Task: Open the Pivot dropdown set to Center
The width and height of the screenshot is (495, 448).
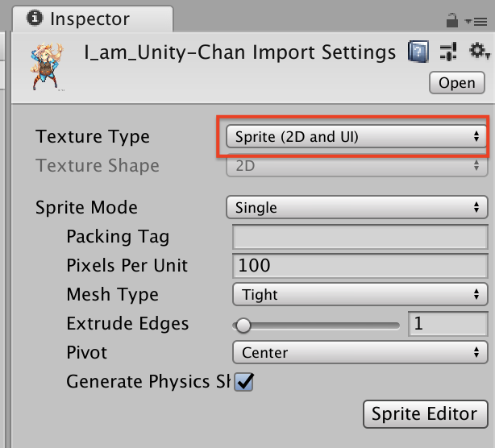Action: (x=360, y=353)
